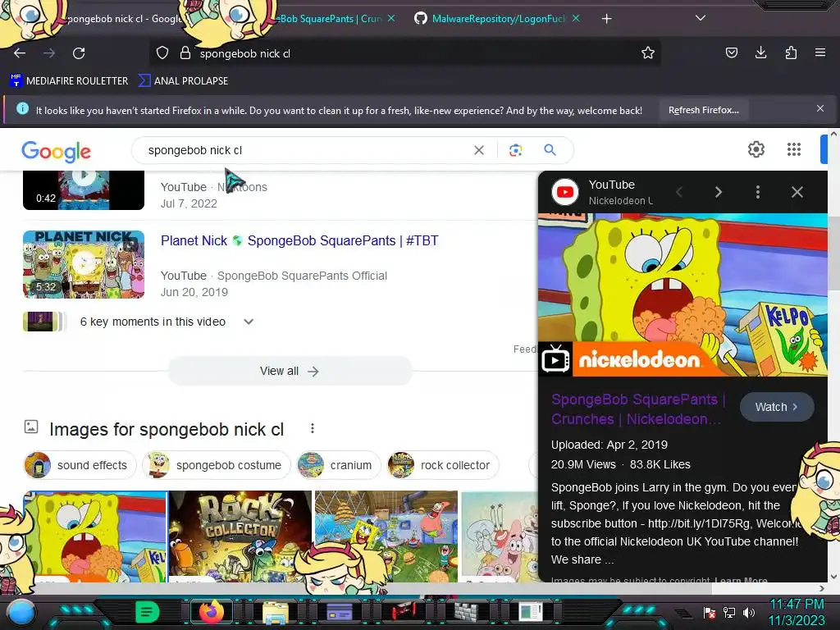The width and height of the screenshot is (840, 630).
Task: Open the green chat app in the taskbar
Action: (148, 612)
